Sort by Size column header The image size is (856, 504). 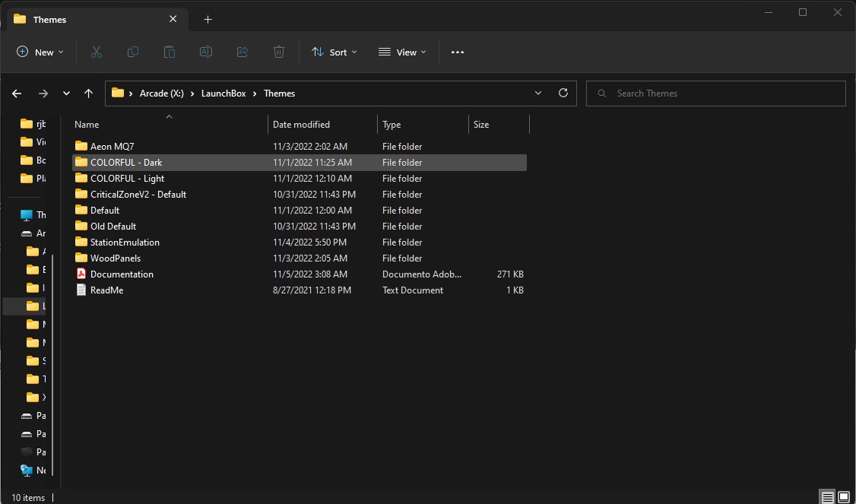499,125
